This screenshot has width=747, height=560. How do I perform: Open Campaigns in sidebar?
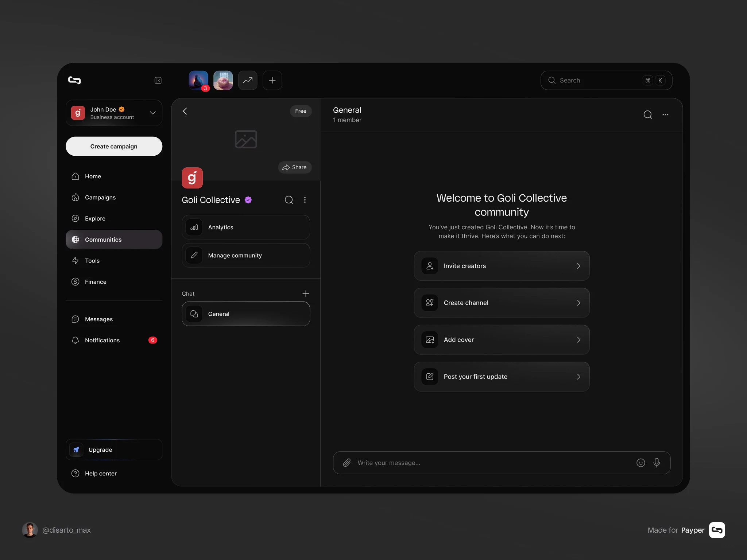tap(114, 197)
